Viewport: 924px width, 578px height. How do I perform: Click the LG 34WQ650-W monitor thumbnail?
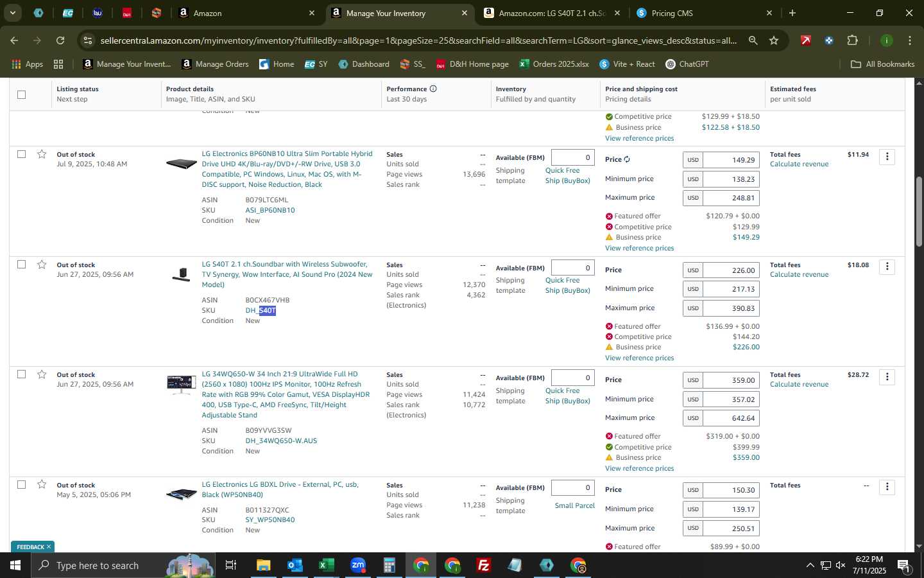tap(182, 384)
